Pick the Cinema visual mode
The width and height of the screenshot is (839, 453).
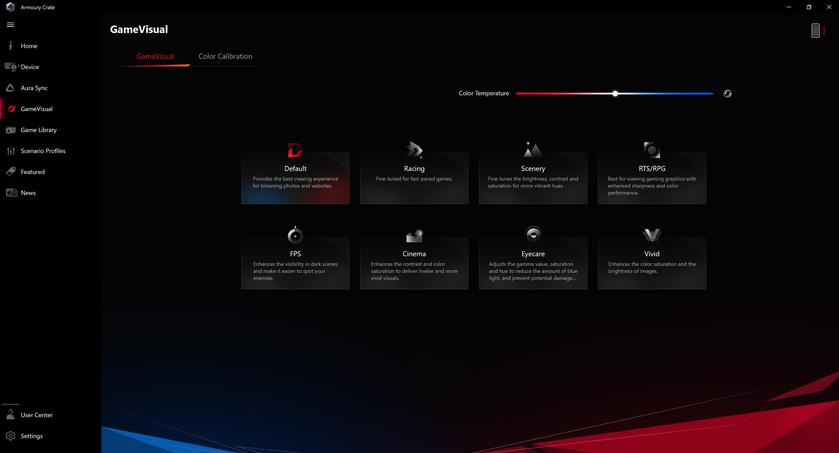(x=414, y=262)
